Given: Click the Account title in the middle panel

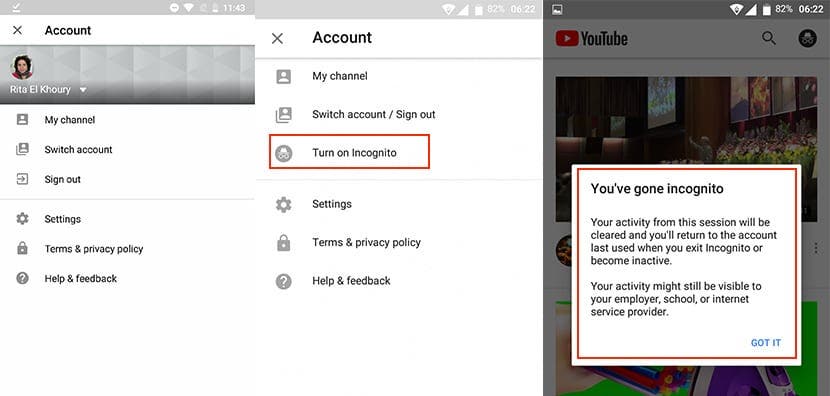Looking at the screenshot, I should (342, 38).
